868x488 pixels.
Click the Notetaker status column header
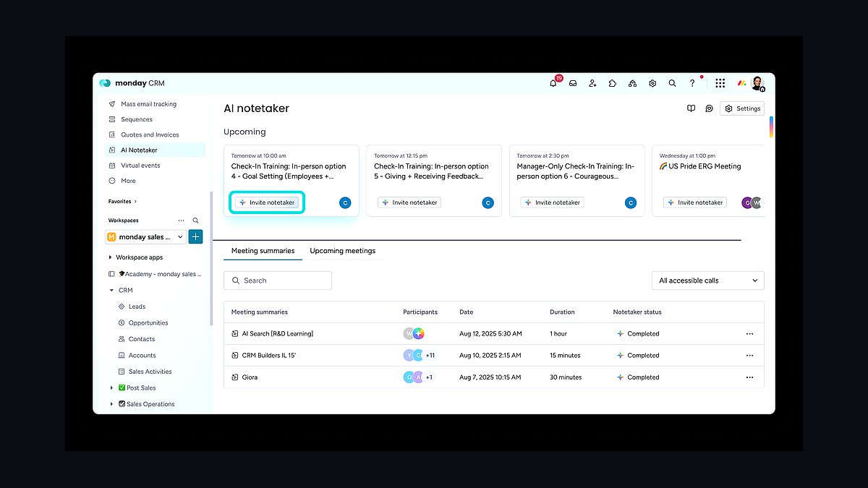pyautogui.click(x=637, y=312)
